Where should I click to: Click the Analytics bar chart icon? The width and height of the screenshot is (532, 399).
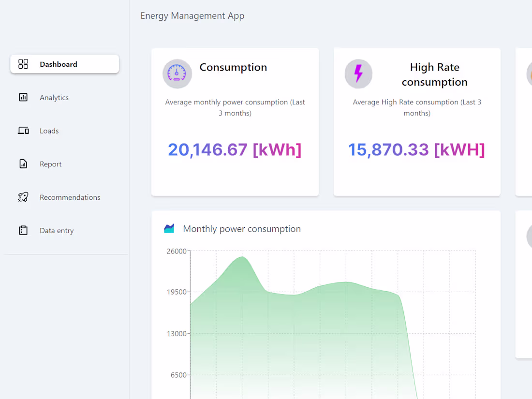click(23, 97)
